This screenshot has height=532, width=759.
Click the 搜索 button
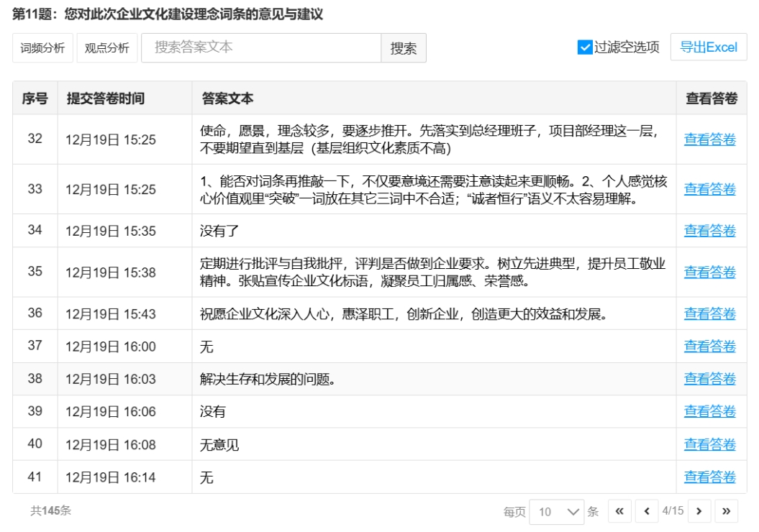coord(403,48)
